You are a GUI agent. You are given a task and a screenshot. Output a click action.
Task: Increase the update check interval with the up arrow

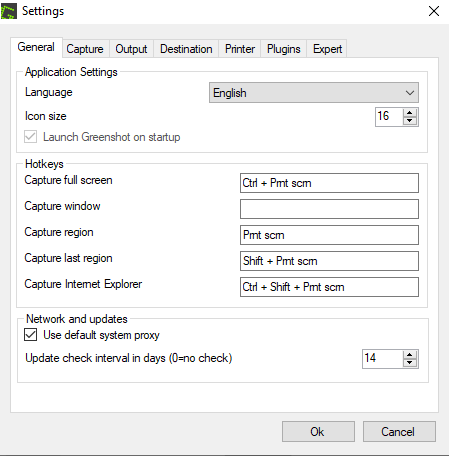coord(410,355)
